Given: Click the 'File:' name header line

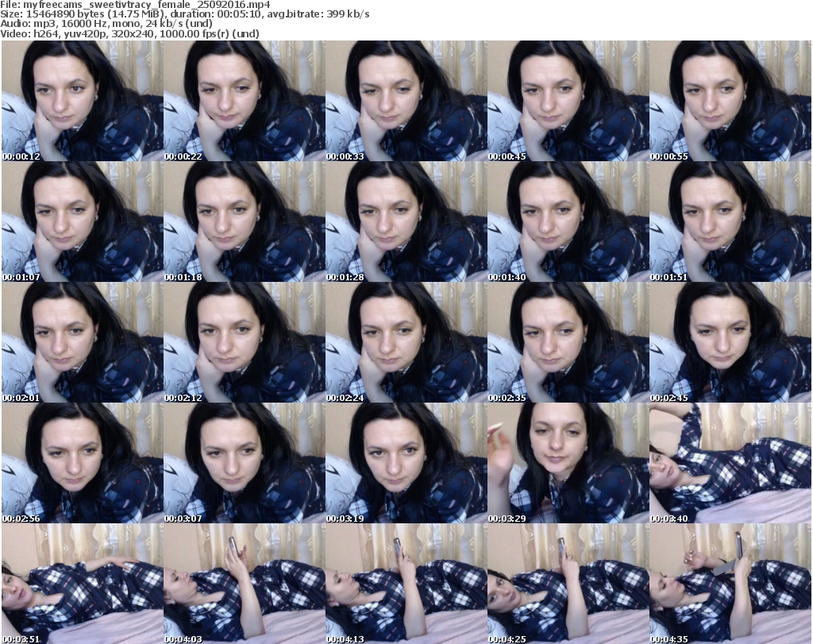Looking at the screenshot, I should point(135,5).
